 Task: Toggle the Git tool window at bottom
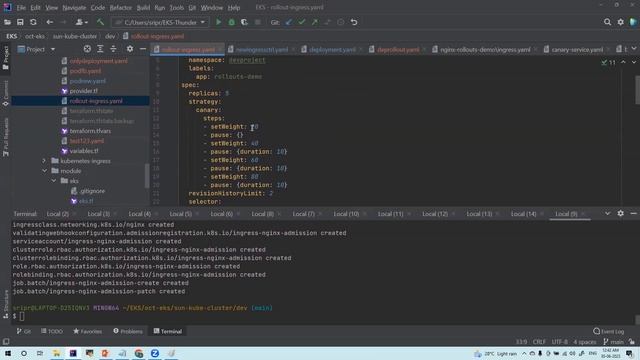coord(24,331)
